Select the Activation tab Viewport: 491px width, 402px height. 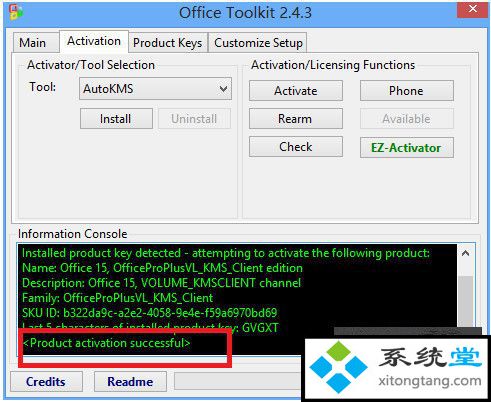(x=94, y=41)
